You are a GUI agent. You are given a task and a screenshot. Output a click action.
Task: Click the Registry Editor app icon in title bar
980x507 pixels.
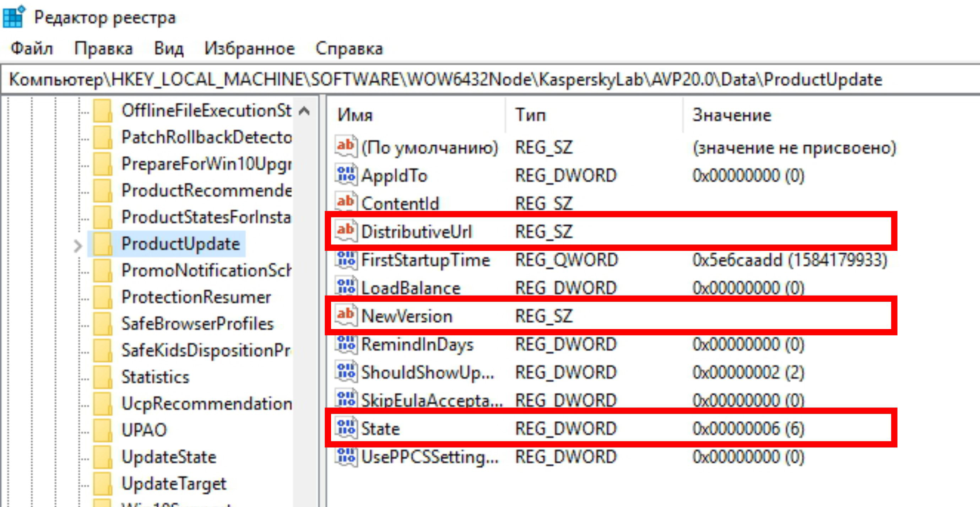point(14,16)
